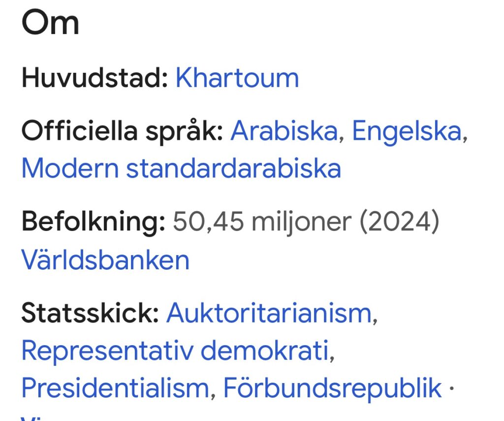The image size is (504, 421).
Task: Select the Presidentialism link
Action: click(115, 388)
